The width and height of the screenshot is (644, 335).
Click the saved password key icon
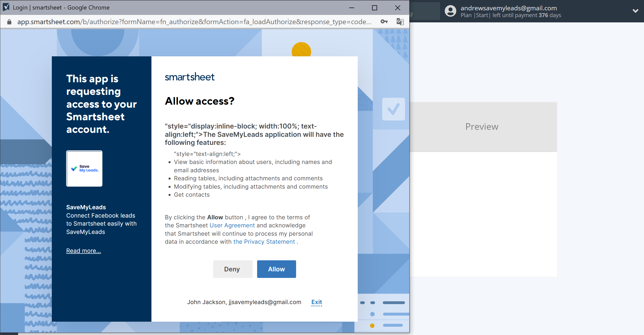point(384,22)
